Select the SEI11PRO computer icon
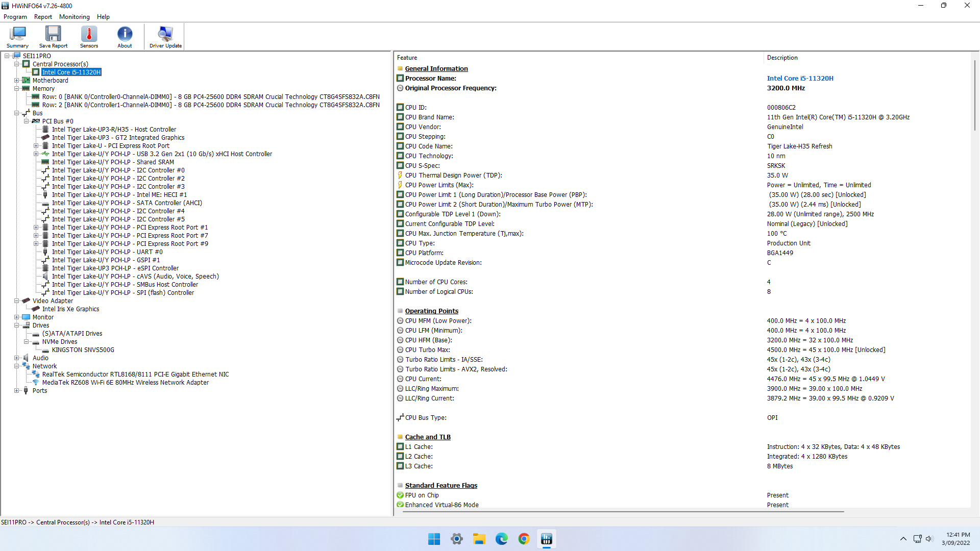This screenshot has width=980, height=551. pos(17,56)
